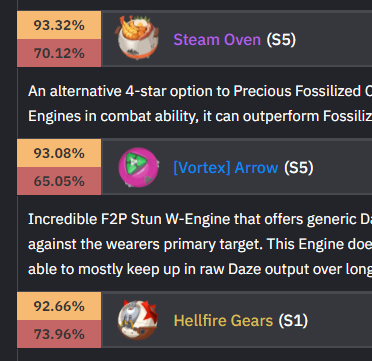This screenshot has width=372, height=361.
Task: Click the Steam Oven description paragraph
Action: coord(200,104)
